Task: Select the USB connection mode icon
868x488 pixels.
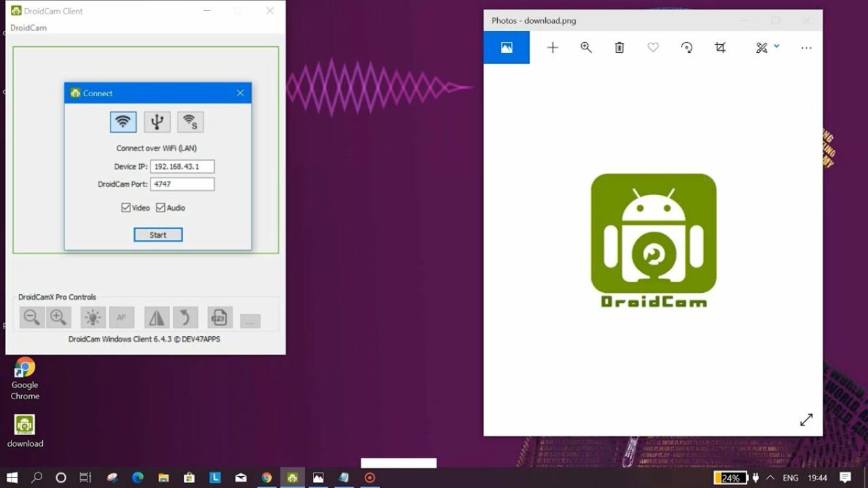Action: pos(157,122)
